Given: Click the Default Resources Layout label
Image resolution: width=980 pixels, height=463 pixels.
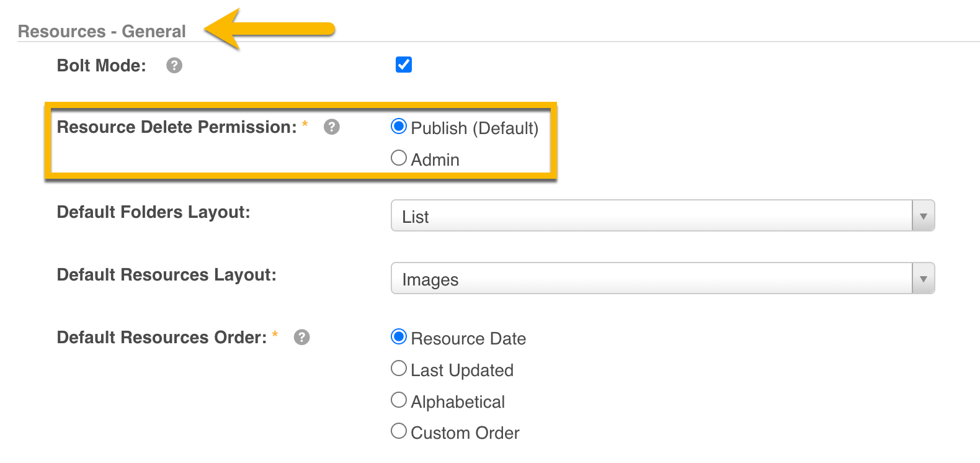Looking at the screenshot, I should tap(166, 275).
